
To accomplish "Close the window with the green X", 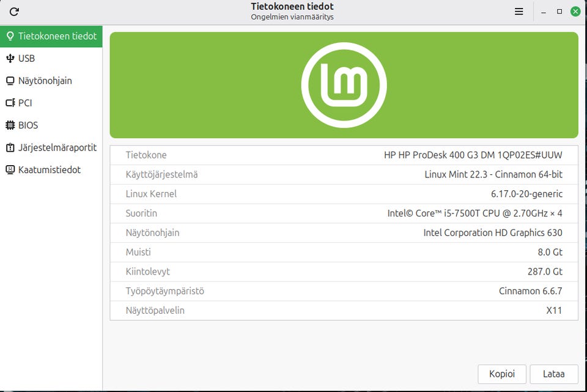I will 575,12.
